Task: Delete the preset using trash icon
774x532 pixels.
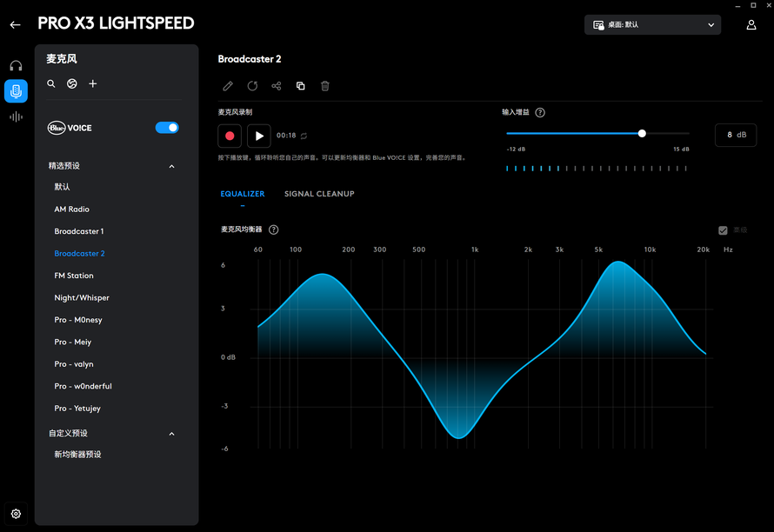Action: pos(324,86)
